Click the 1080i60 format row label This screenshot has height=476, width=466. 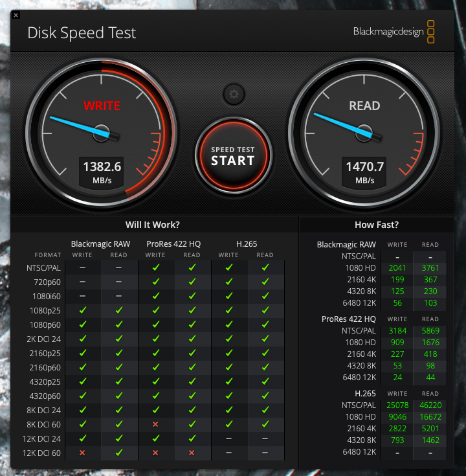click(x=47, y=296)
